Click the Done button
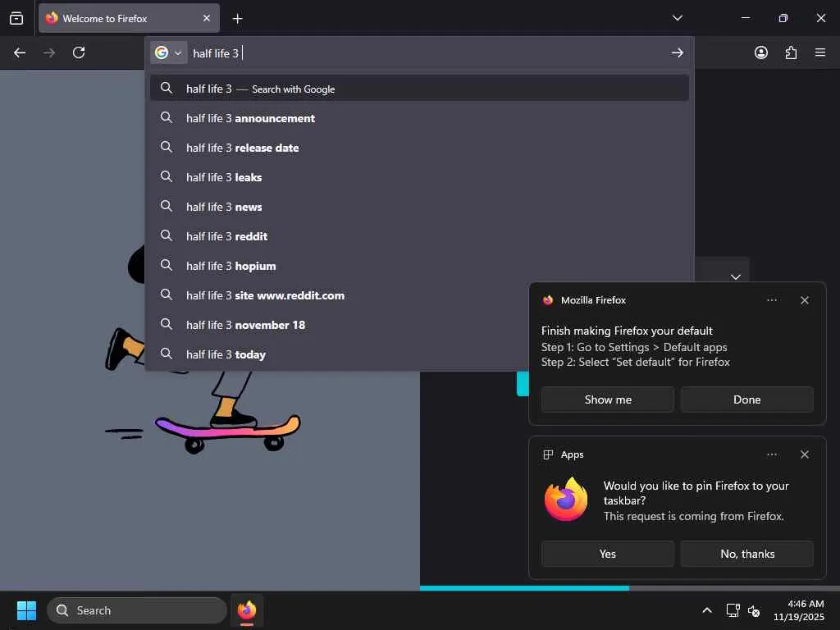840x630 pixels. point(746,399)
